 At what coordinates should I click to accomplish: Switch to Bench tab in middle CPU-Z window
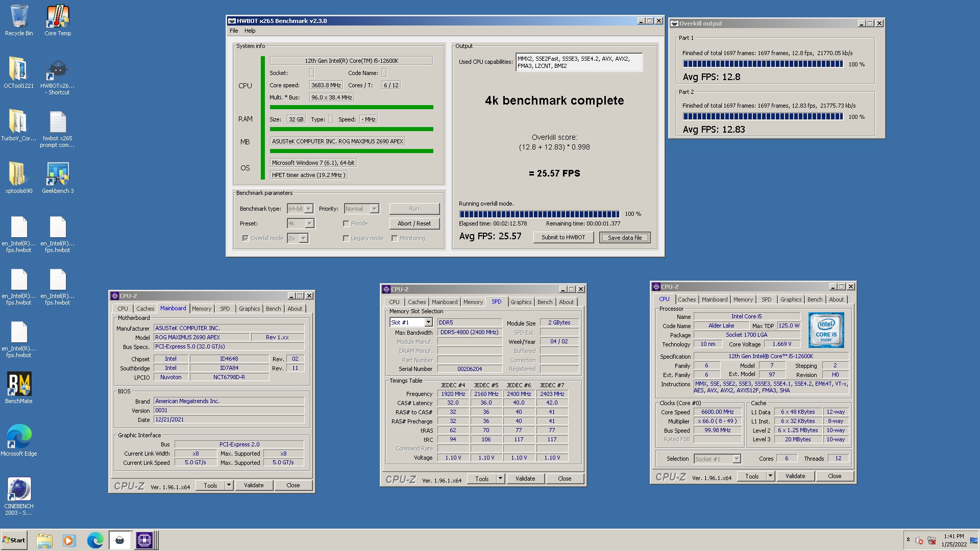[x=545, y=302]
